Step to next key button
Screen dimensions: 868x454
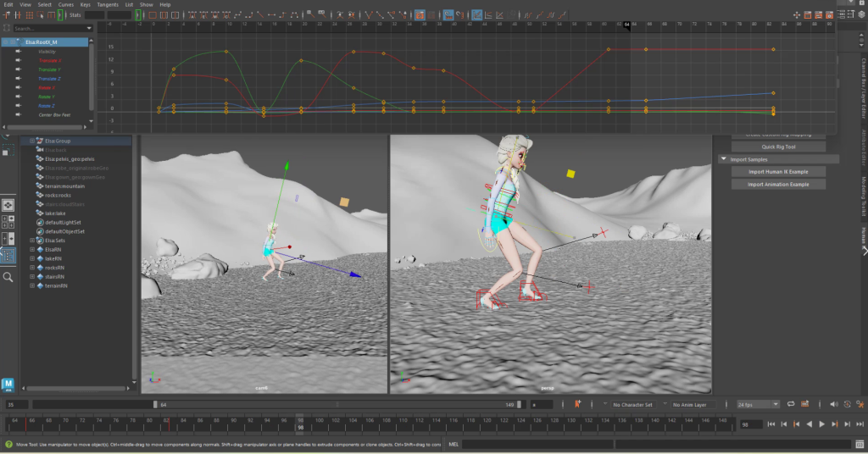[x=834, y=424]
